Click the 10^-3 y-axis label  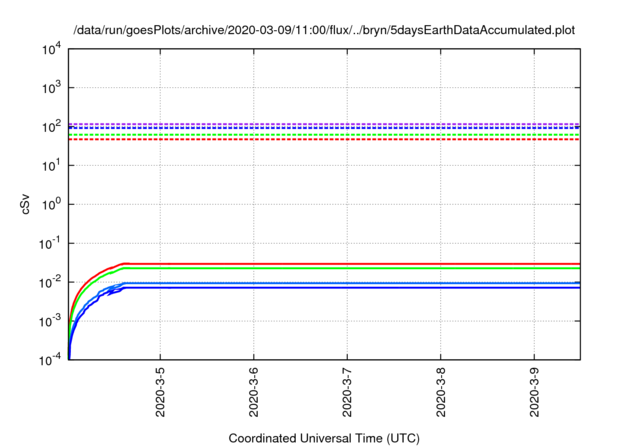(x=50, y=322)
